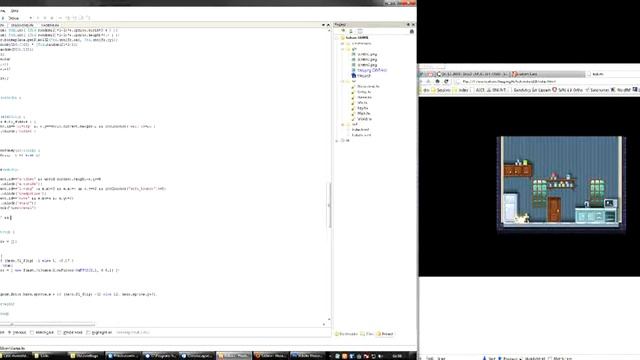Viewport: 640px width, 360px height.
Task: Open the editor tab list dropdown arrow
Action: point(323,25)
